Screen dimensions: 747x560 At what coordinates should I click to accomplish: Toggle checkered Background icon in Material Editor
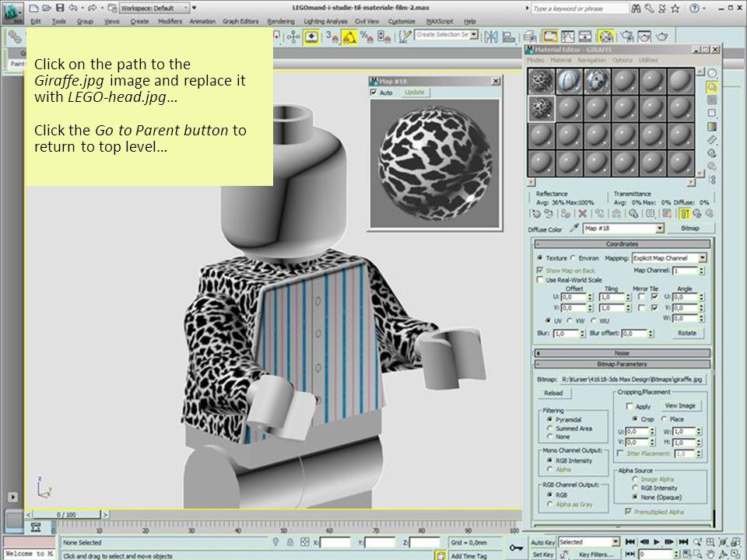[712, 100]
